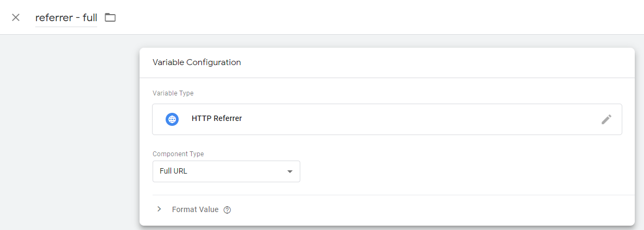This screenshot has height=230, width=644.
Task: Open the folder selection icon
Action: pos(110,17)
